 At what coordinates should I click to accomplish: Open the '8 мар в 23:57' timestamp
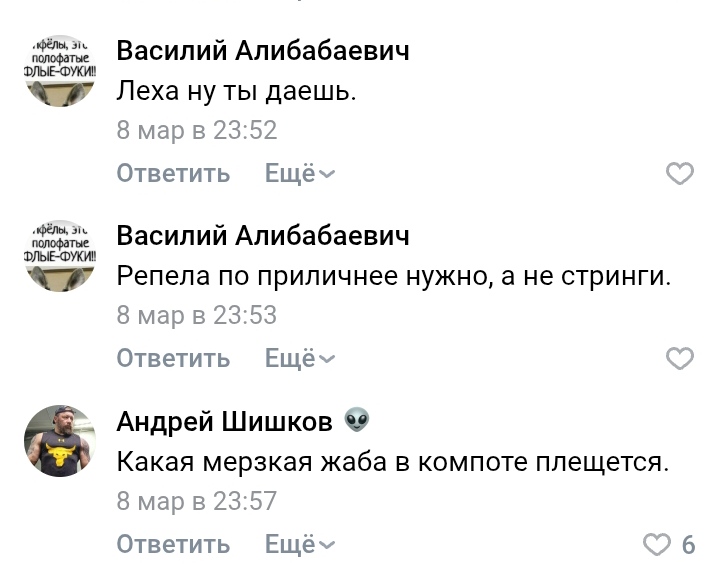(196, 501)
